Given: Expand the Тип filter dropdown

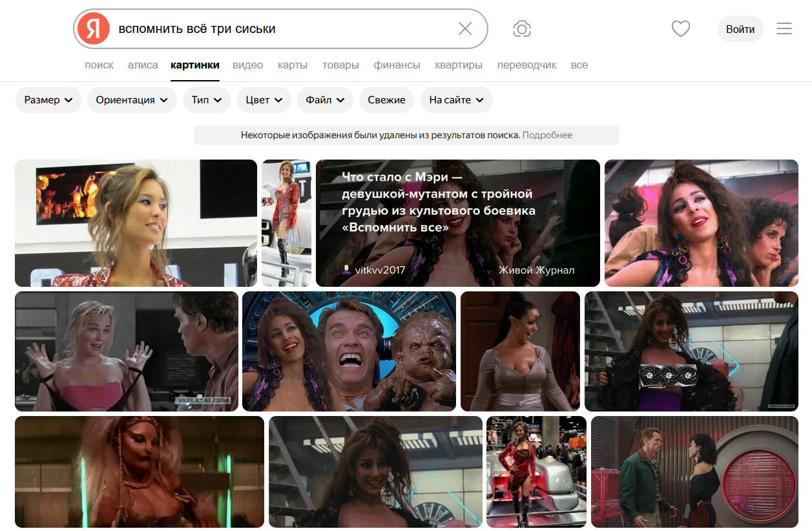Looking at the screenshot, I should click(x=207, y=100).
